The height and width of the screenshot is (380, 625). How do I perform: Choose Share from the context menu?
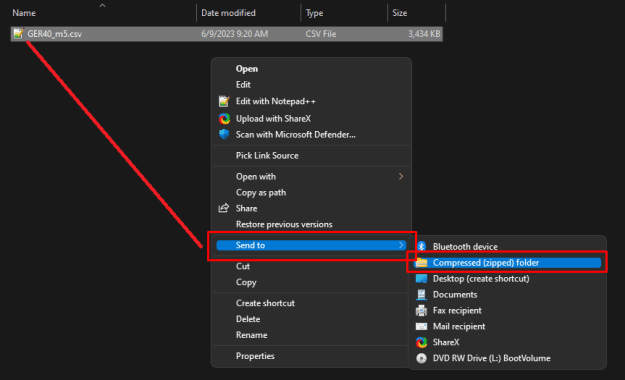pyautogui.click(x=246, y=209)
